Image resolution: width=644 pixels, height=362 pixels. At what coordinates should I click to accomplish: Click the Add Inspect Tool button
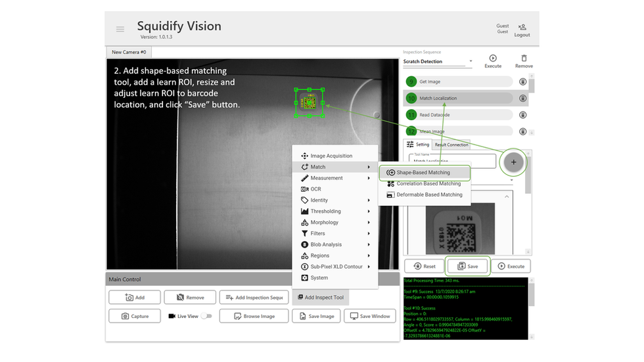[321, 297]
